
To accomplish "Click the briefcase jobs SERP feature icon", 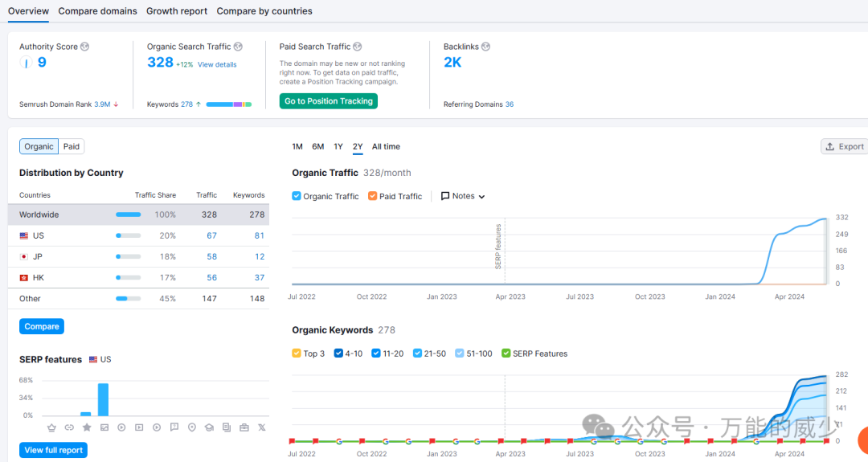I will point(244,427).
